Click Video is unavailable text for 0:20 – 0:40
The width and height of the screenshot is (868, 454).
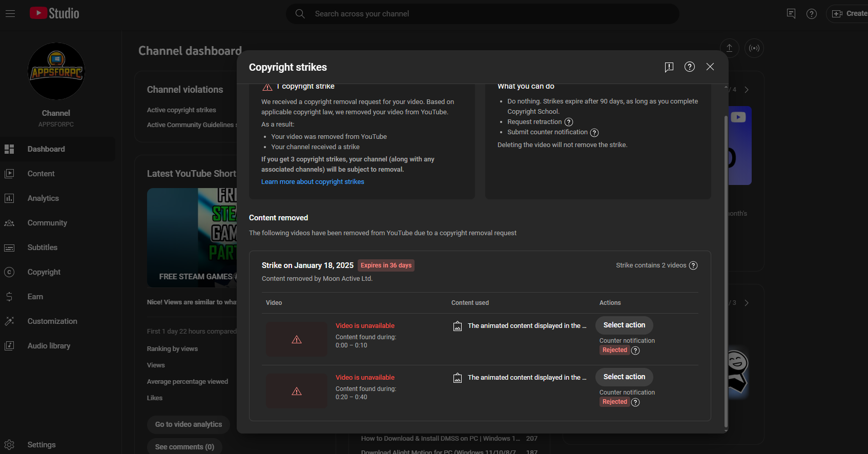365,378
